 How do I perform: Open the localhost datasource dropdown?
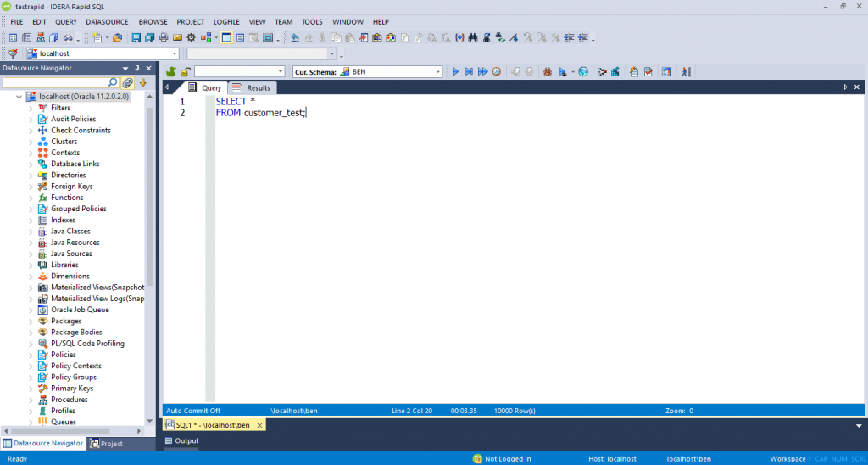tap(175, 53)
